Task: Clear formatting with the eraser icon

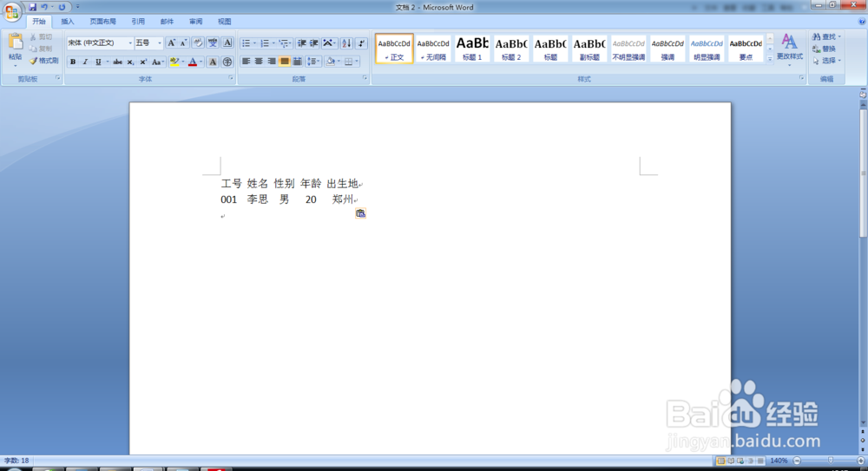Action: (x=198, y=43)
